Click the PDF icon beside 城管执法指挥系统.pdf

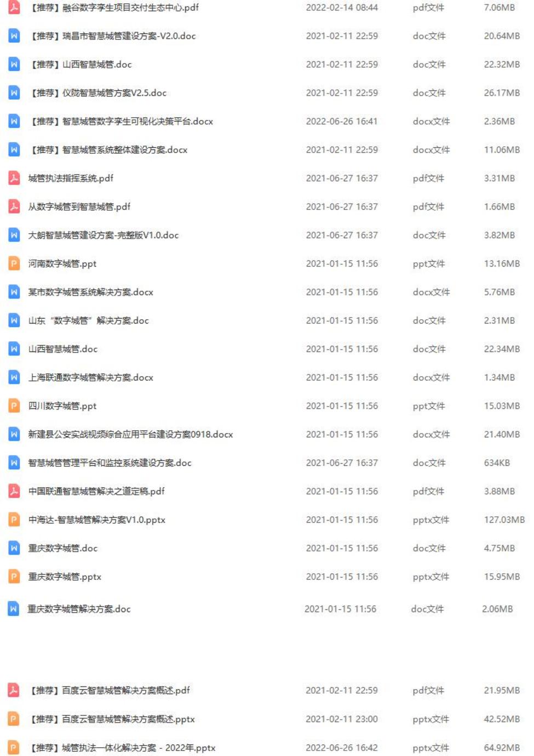click(14, 178)
